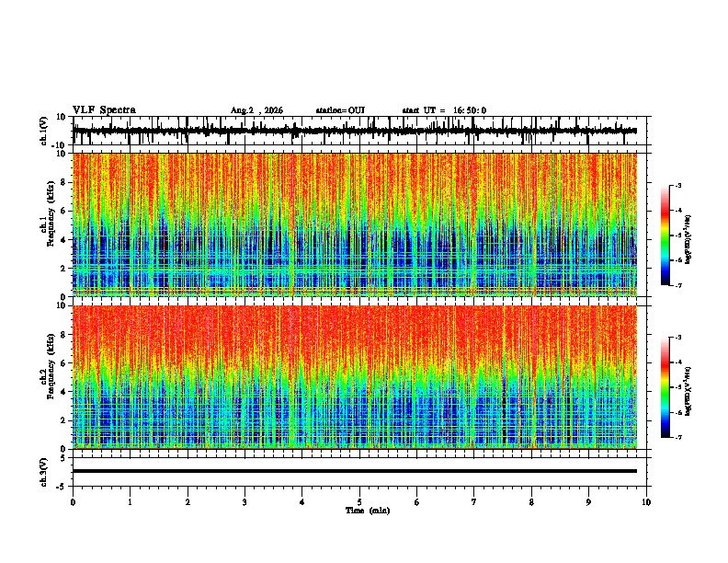Click the "VLF Spectra" title text
The width and height of the screenshot is (728, 563).
pyautogui.click(x=104, y=110)
